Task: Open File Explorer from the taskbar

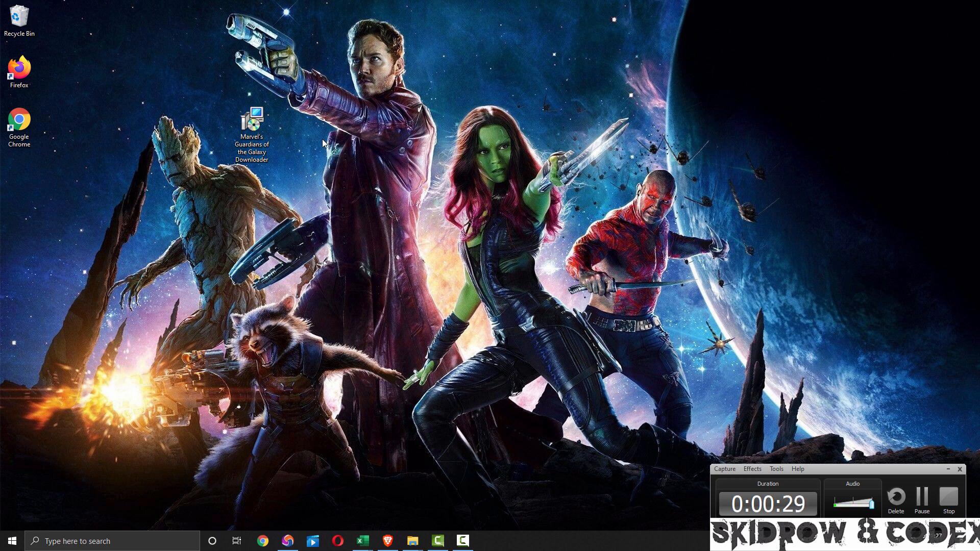Action: coord(412,541)
